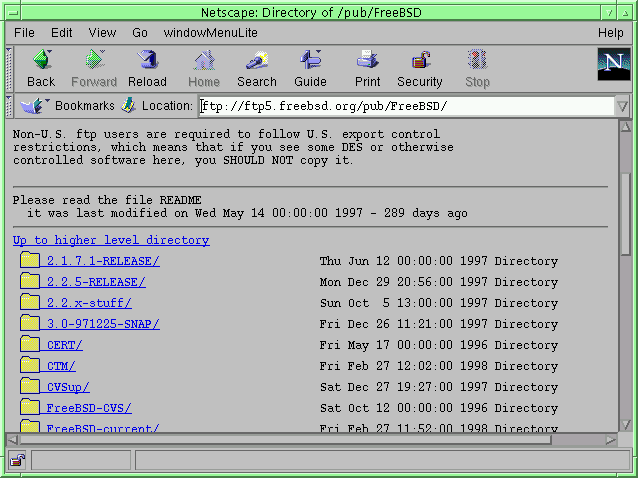Click the Netscape N logo
Image resolution: width=638 pixels, height=478 pixels.
(614, 64)
